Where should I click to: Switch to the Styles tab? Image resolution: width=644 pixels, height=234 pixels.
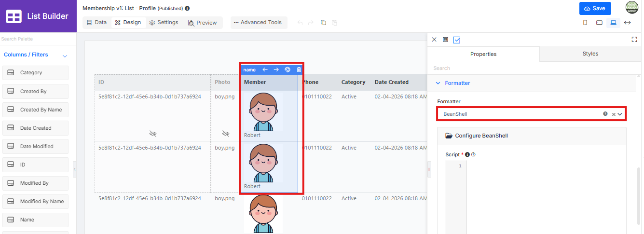coord(590,54)
